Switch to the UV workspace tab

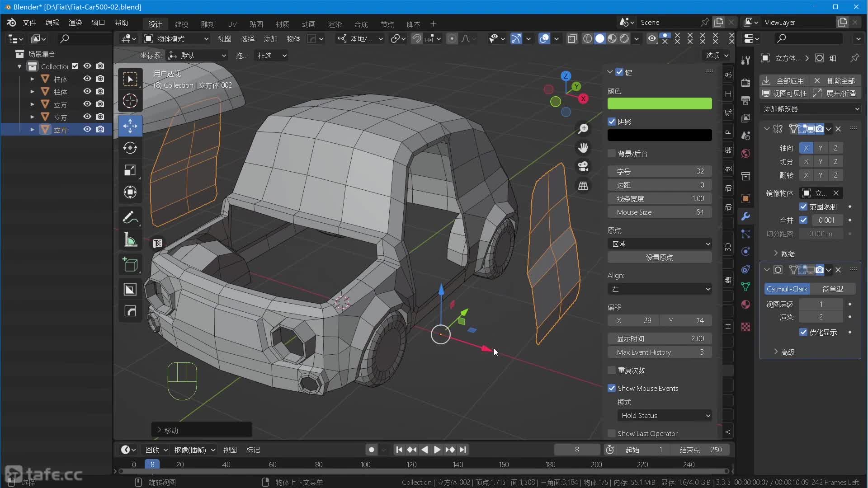click(x=232, y=24)
